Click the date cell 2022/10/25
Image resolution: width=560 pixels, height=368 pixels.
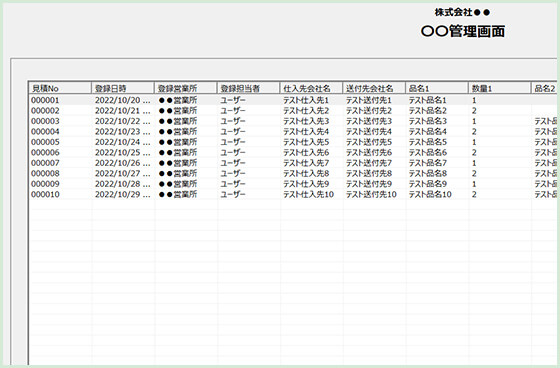pyautogui.click(x=122, y=153)
